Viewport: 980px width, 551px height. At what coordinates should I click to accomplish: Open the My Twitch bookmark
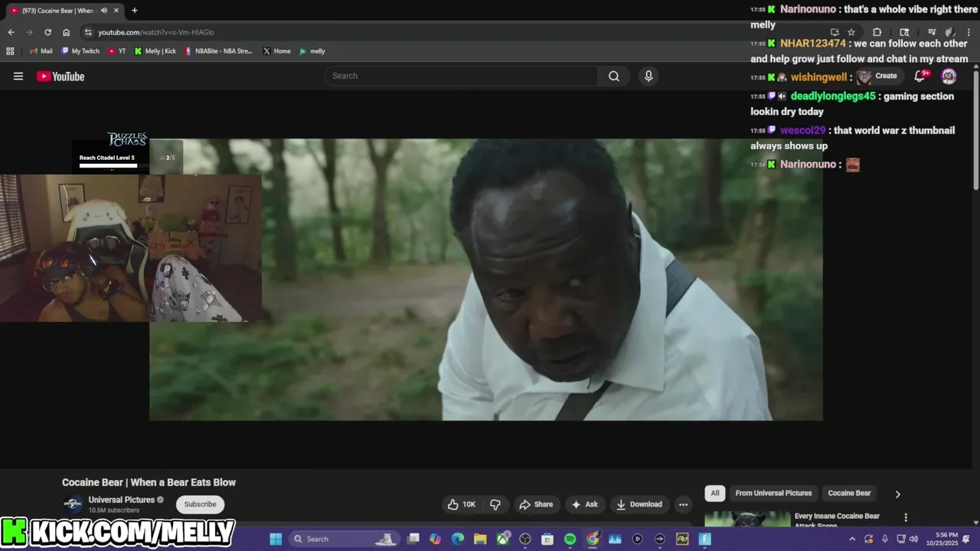pyautogui.click(x=80, y=51)
